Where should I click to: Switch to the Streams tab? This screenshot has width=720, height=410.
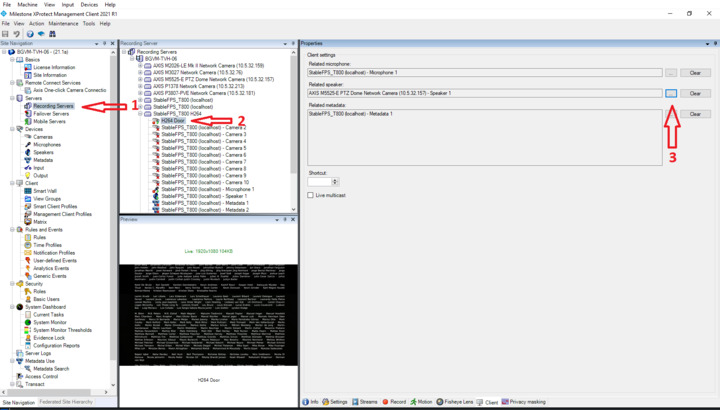point(366,402)
